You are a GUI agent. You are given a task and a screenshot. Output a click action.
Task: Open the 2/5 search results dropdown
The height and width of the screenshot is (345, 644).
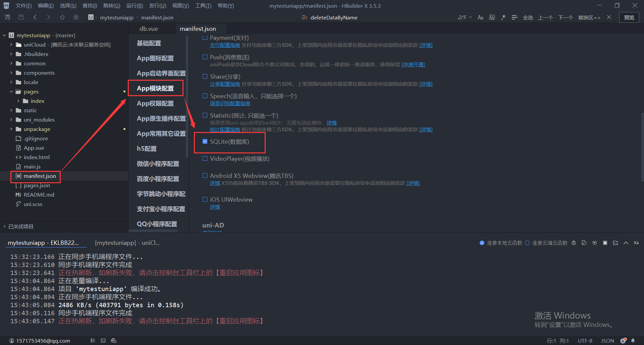465,17
